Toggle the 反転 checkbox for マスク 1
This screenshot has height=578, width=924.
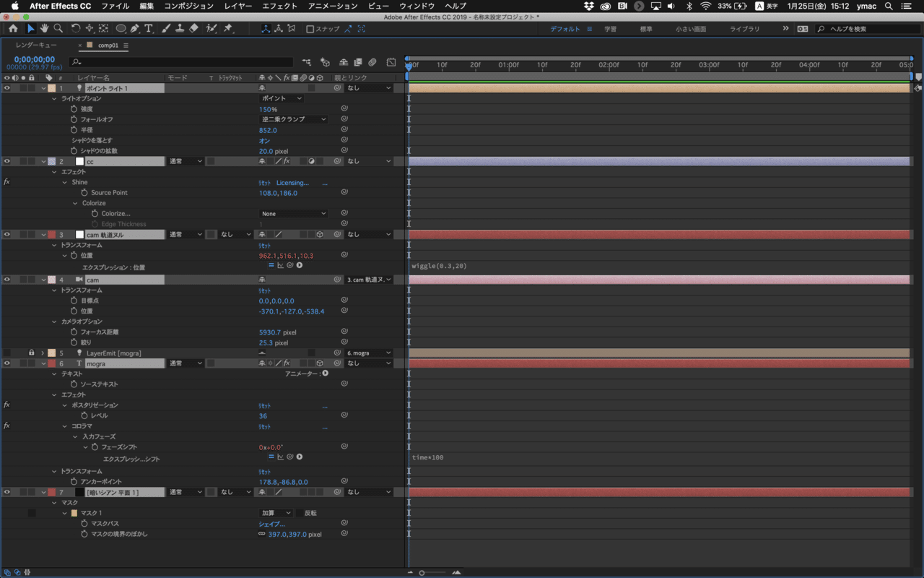pos(300,513)
